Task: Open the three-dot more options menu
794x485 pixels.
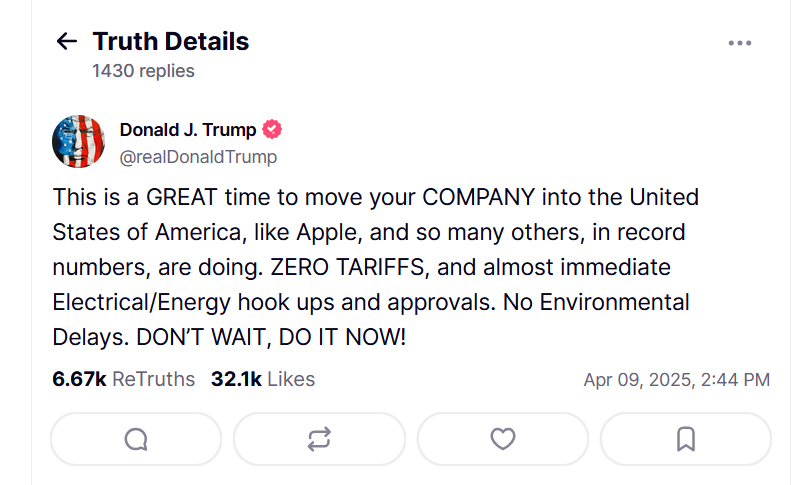Action: (x=740, y=43)
